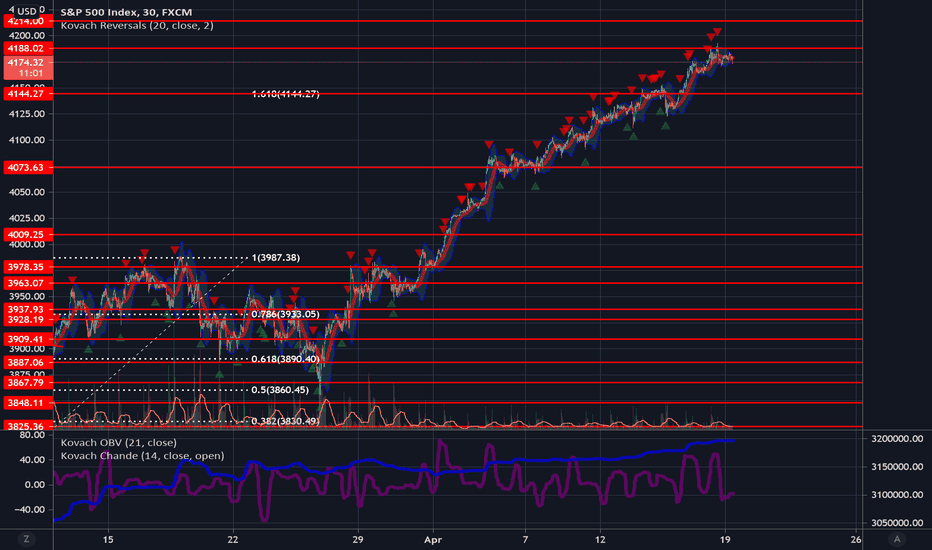Click the 3937.93 red price label
932x550 pixels.
[x=27, y=309]
